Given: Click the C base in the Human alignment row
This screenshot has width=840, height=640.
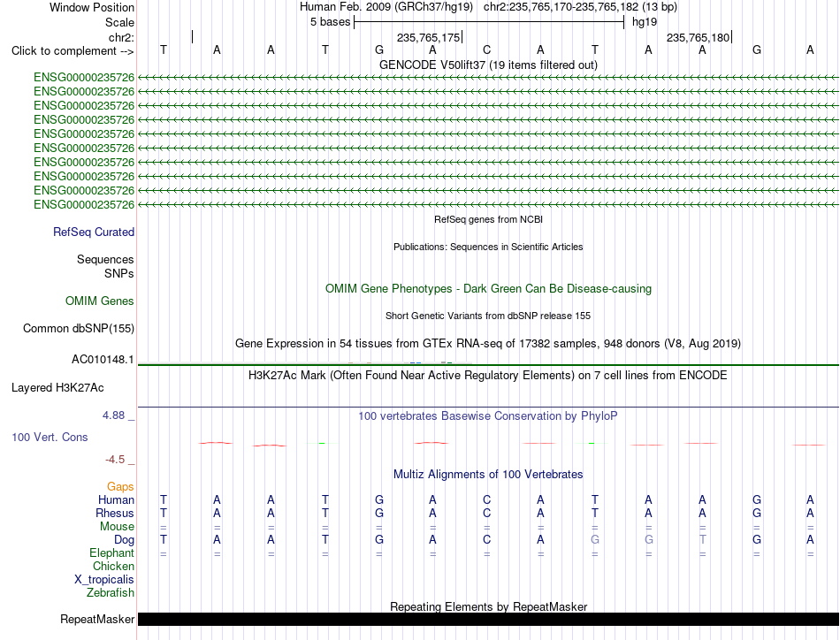Looking at the screenshot, I should 486,499.
